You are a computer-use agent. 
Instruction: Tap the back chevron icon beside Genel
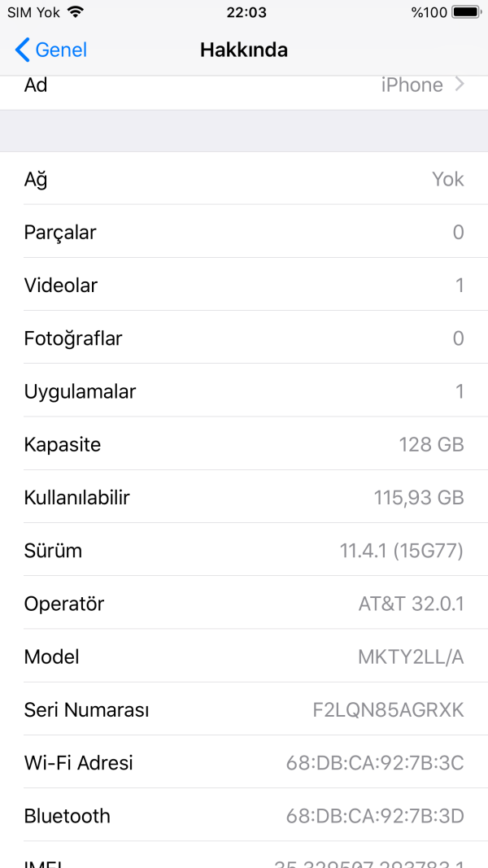(x=22, y=50)
